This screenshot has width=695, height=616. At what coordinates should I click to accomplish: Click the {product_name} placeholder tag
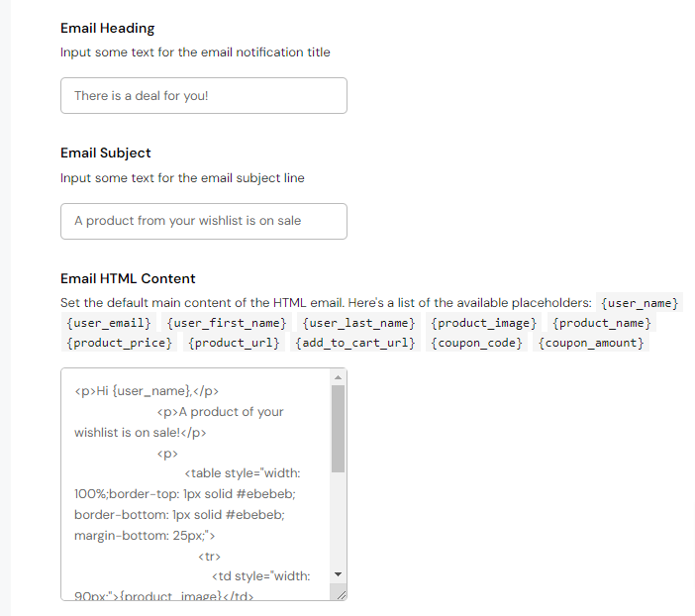point(602,323)
